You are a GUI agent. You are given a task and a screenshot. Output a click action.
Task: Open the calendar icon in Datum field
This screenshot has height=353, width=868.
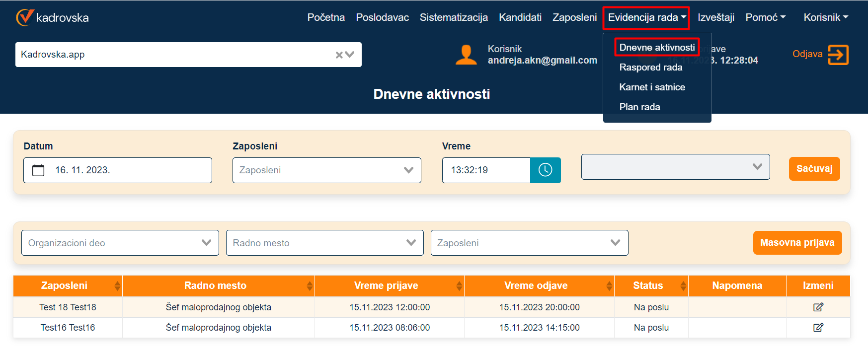[38, 170]
